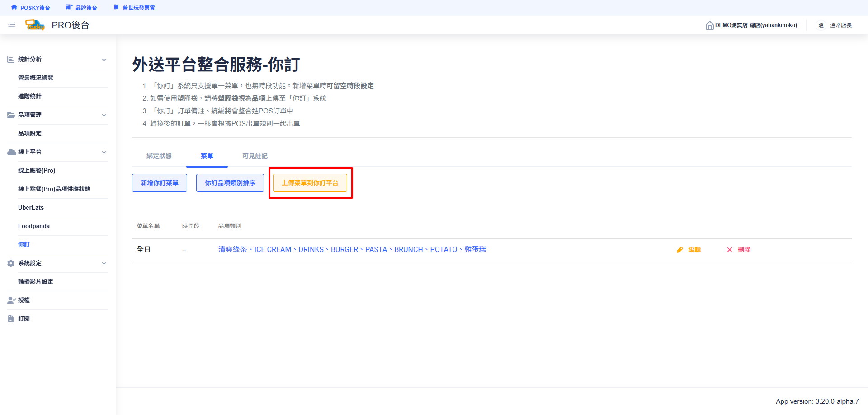
Task: Click the 系統設定 gear icon
Action: 11,263
